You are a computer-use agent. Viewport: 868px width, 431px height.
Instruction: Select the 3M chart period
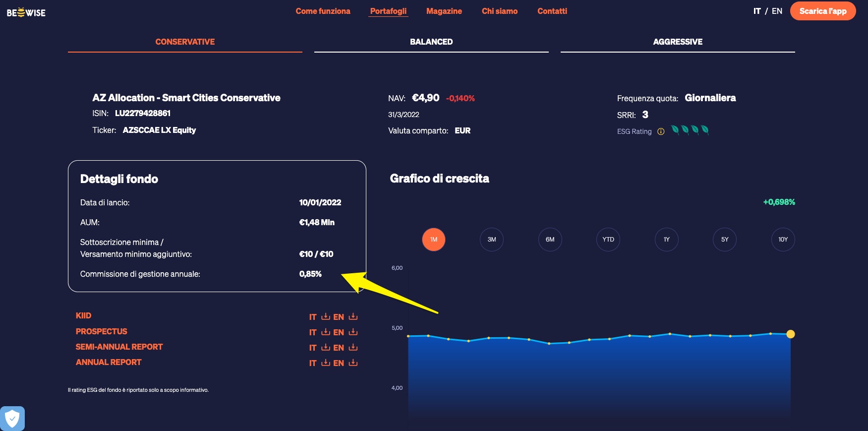pyautogui.click(x=492, y=240)
